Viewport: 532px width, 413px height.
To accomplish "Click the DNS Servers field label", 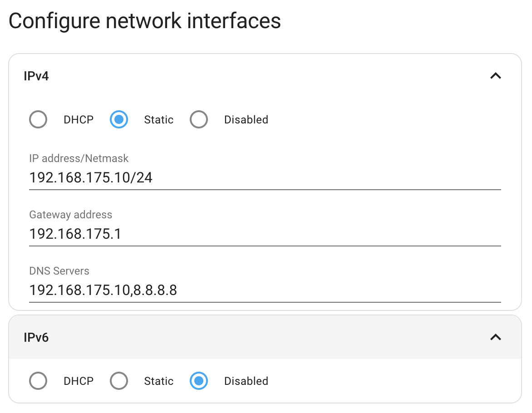I will 59,271.
